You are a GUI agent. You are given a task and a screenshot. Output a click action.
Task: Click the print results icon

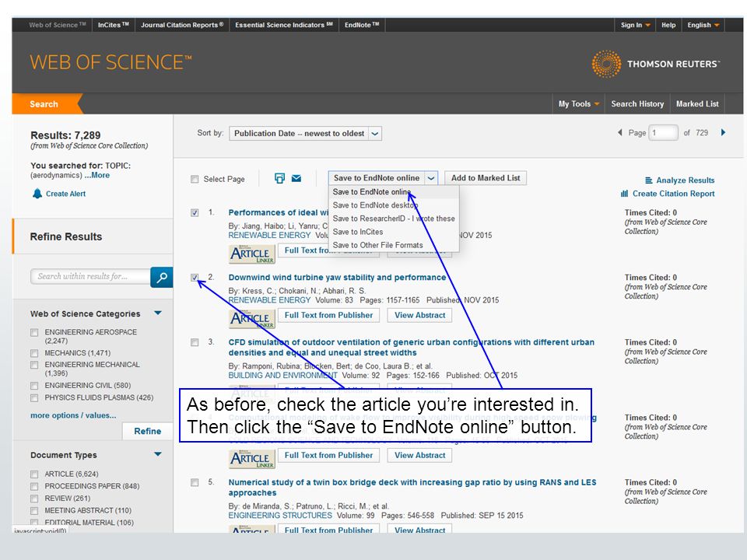point(279,178)
